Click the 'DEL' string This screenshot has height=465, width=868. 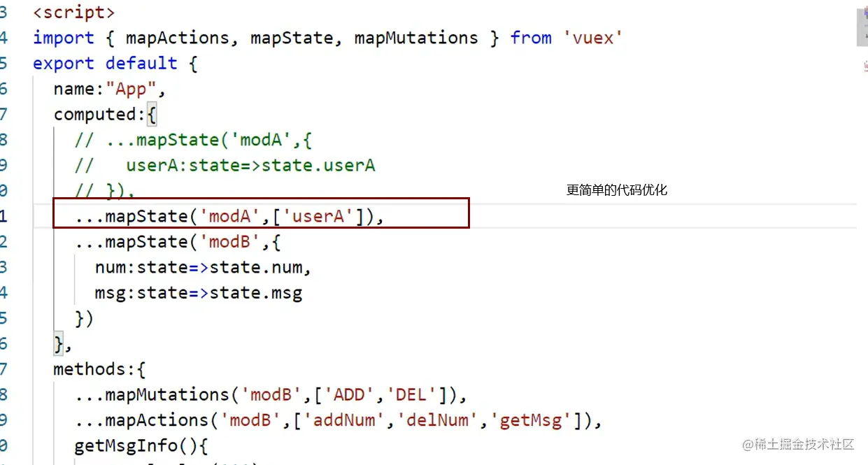click(x=411, y=394)
